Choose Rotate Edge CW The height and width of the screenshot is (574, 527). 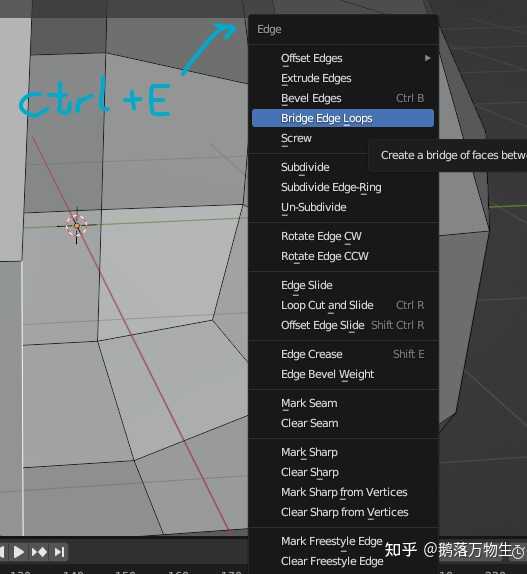(343, 236)
